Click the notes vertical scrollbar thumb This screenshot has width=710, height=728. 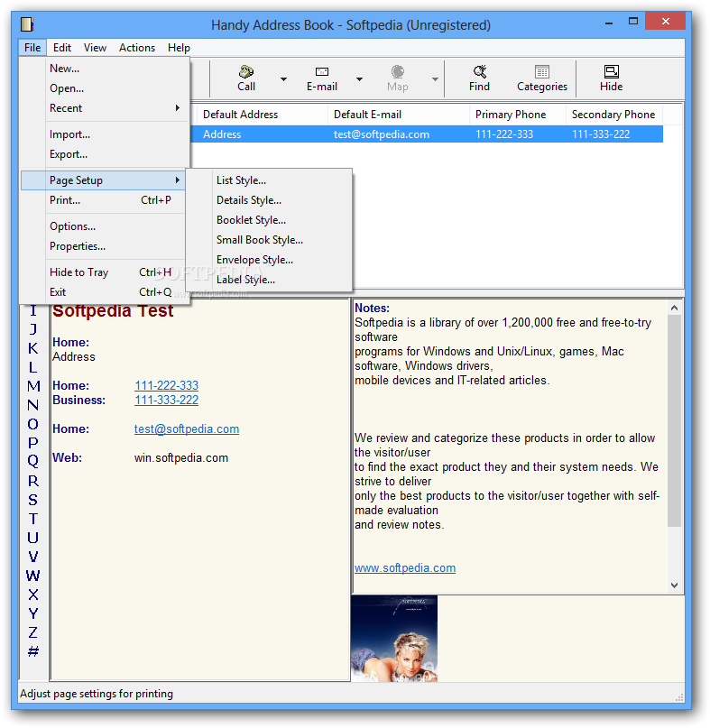click(x=674, y=420)
